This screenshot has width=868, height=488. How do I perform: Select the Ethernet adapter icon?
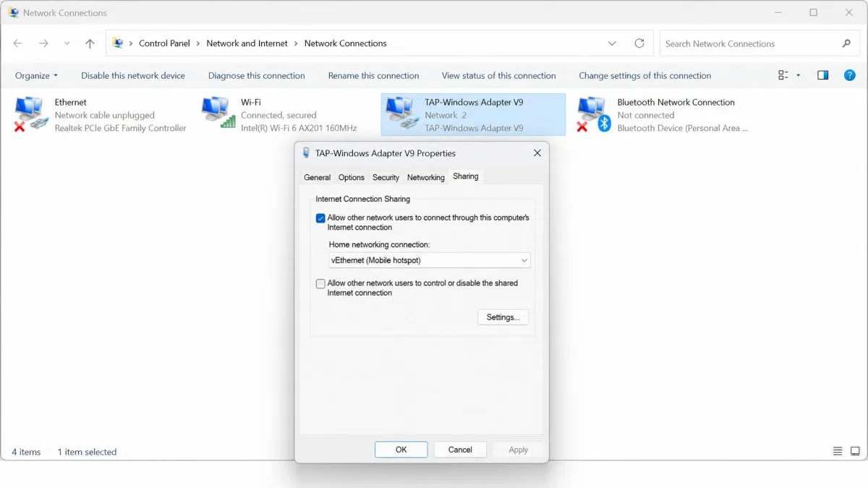click(31, 115)
